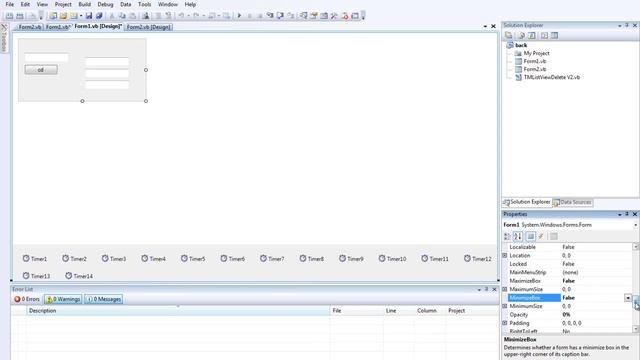Select the Timer12 component in the tray
640x360 pixels.
click(478, 258)
